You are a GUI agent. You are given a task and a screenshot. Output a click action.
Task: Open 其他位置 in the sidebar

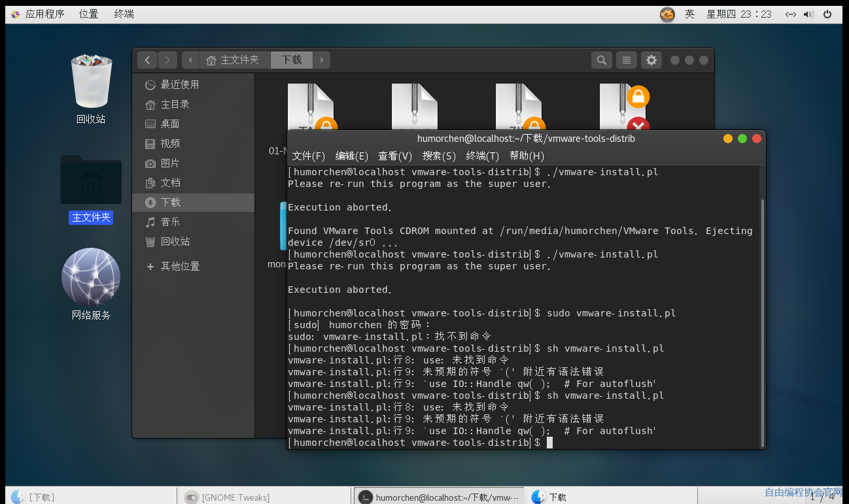(193, 266)
